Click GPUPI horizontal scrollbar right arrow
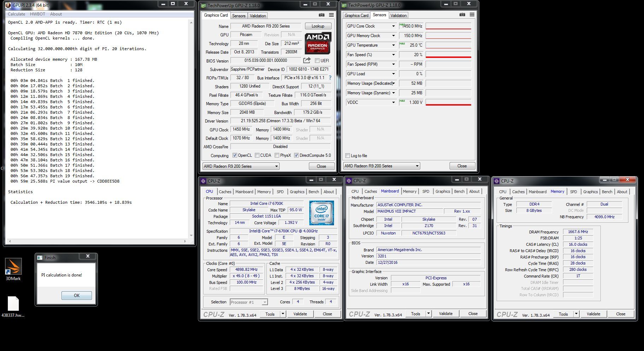Screen dimensions: 644x351 [185, 241]
